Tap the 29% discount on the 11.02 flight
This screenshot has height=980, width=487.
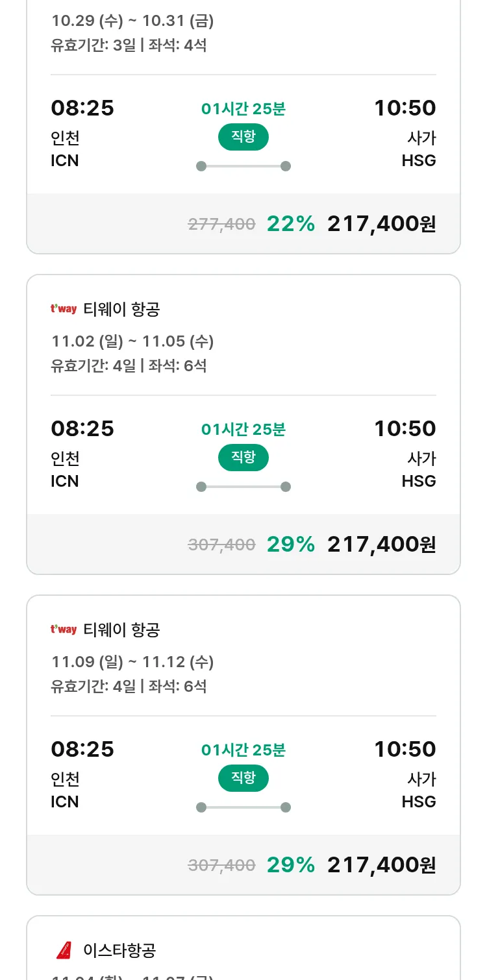[290, 545]
